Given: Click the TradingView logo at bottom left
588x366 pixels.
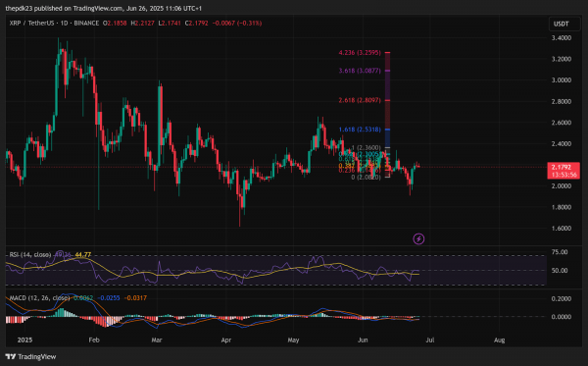Looking at the screenshot, I should tap(30, 356).
